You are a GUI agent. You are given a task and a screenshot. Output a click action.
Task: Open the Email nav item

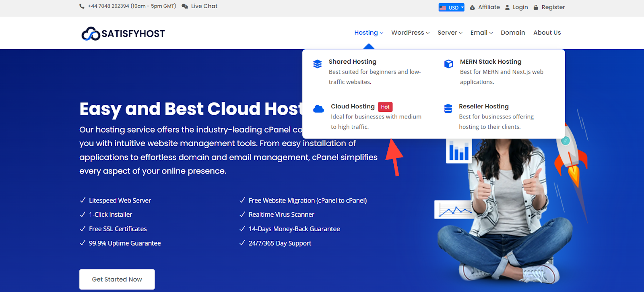(x=479, y=33)
